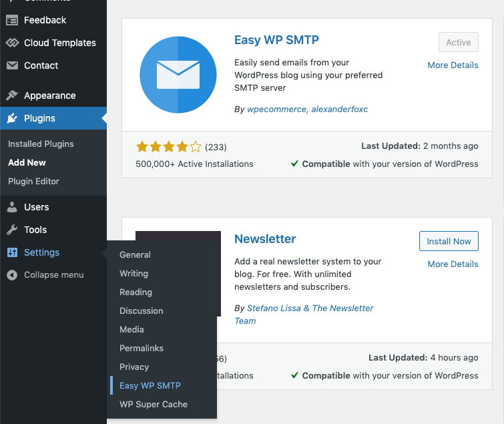Click the (233) ratings count

[216, 147]
